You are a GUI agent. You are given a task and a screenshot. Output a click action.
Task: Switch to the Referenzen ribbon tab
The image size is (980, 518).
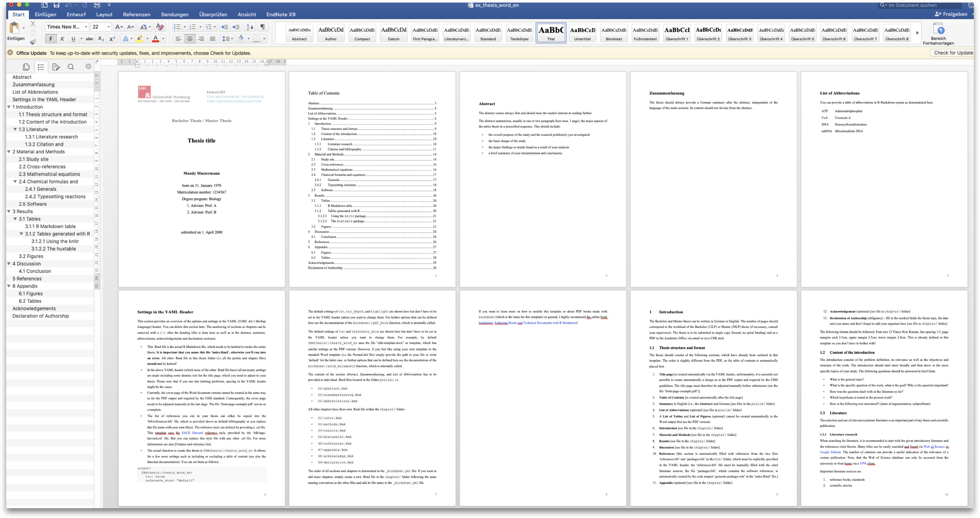pyautogui.click(x=136, y=14)
